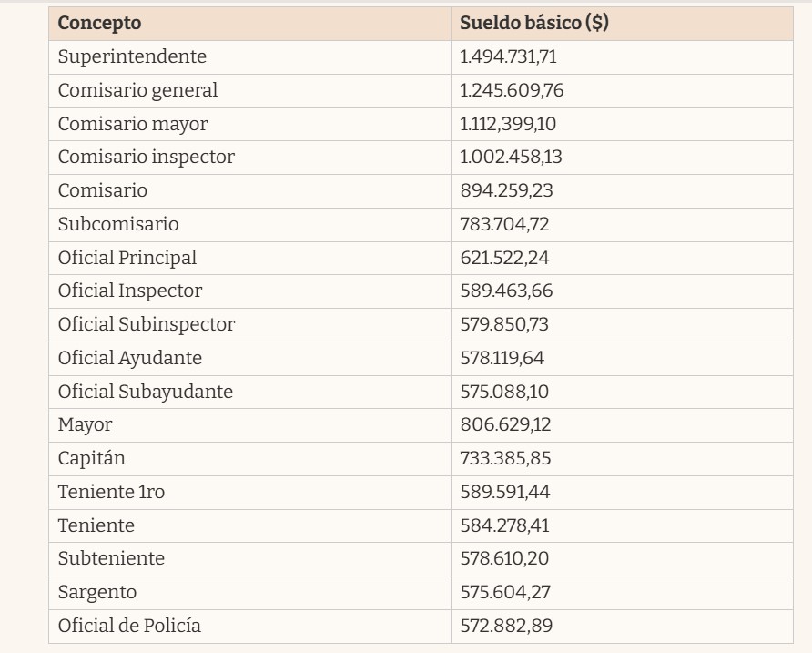Click the Comisario general cell

[137, 90]
